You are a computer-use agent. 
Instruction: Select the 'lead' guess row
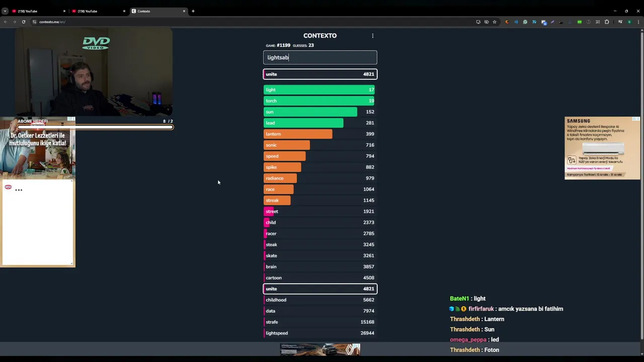click(320, 123)
